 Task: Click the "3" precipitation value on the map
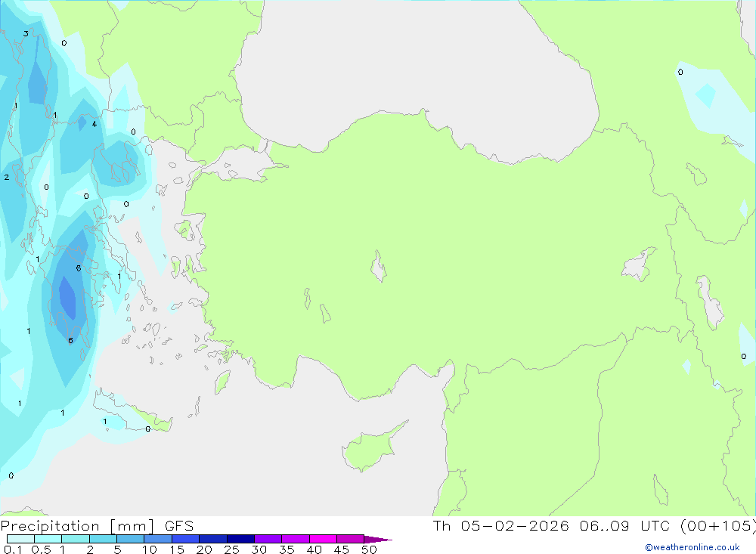pyautogui.click(x=26, y=34)
